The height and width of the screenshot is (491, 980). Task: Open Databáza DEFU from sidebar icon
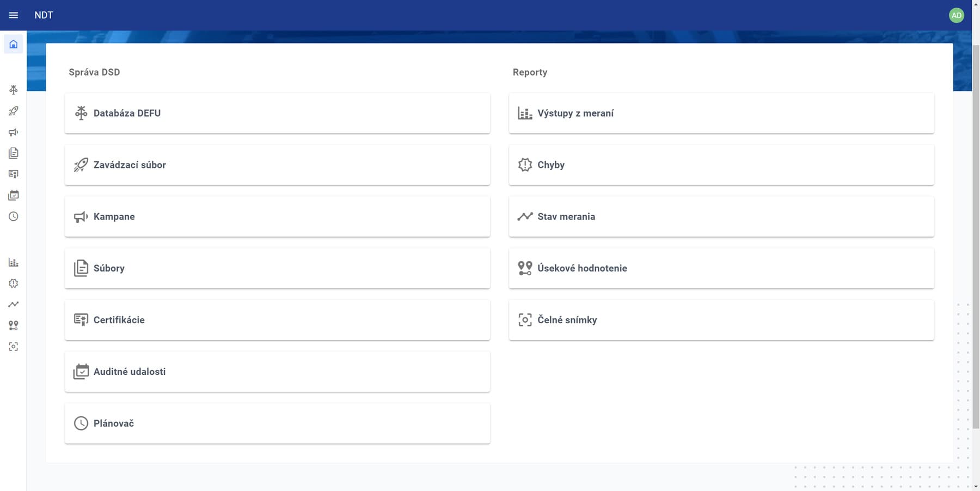pyautogui.click(x=14, y=89)
